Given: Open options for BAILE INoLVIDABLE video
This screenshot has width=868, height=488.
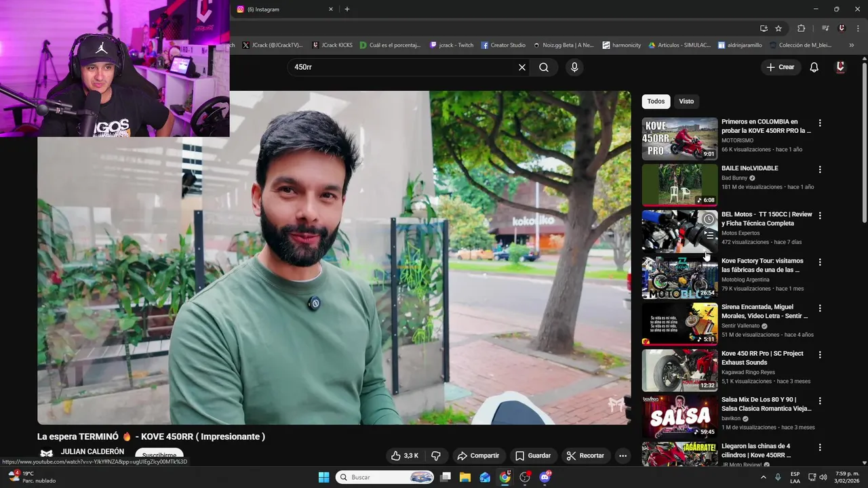Looking at the screenshot, I should coord(820,169).
